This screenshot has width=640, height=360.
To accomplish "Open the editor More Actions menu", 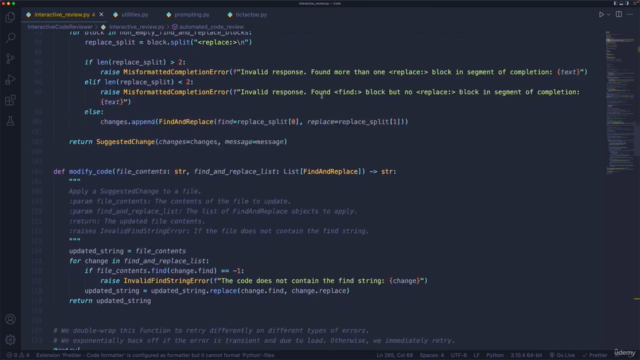I will (x=630, y=15).
